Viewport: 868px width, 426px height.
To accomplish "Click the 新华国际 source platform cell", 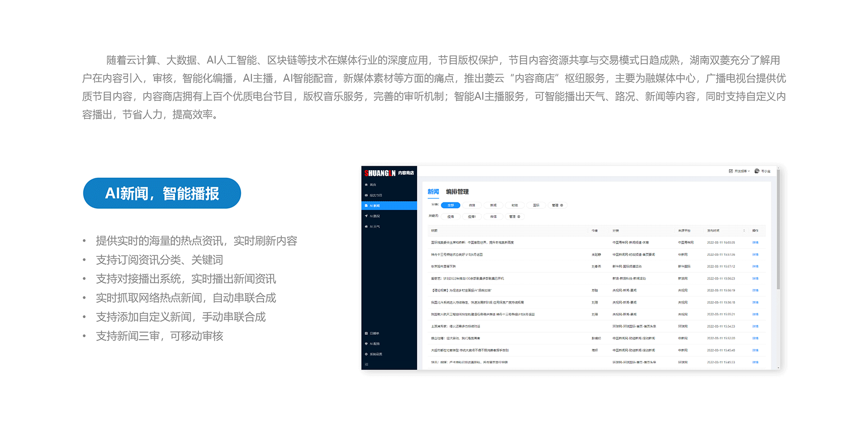I will (x=684, y=266).
